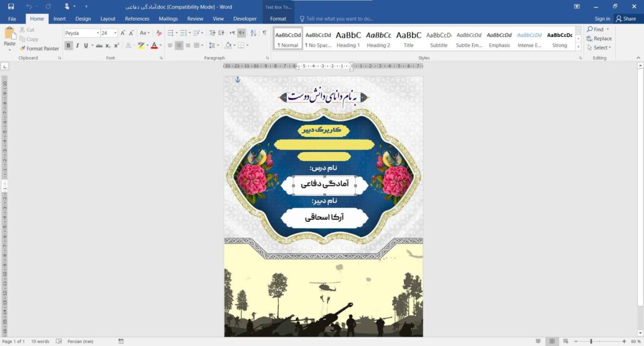Increase font size with Grow Font icon
644x346 pixels.
tap(124, 33)
